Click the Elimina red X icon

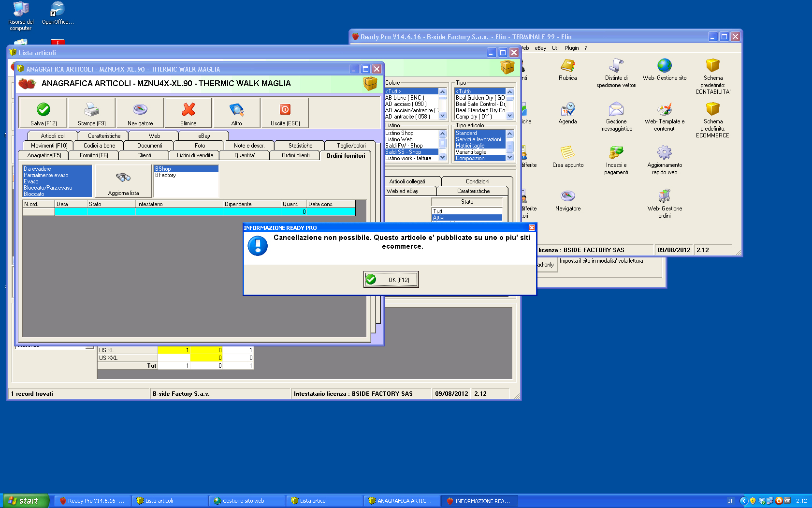(x=188, y=109)
